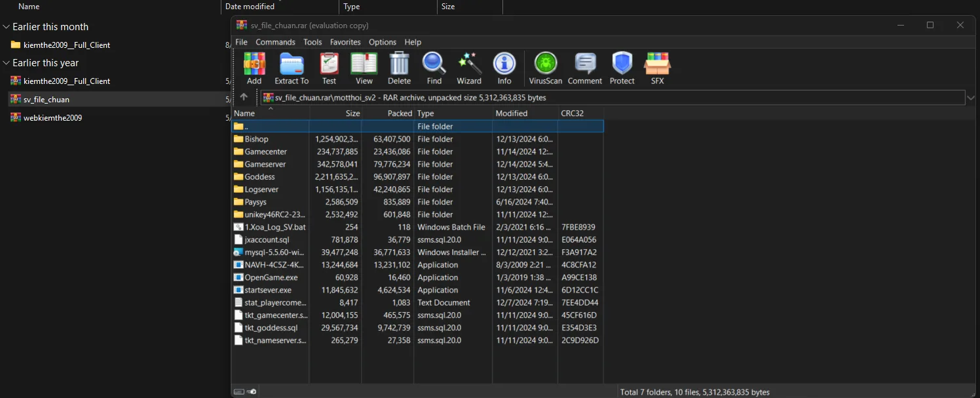
Task: Open the Commands menu
Action: coord(275,42)
